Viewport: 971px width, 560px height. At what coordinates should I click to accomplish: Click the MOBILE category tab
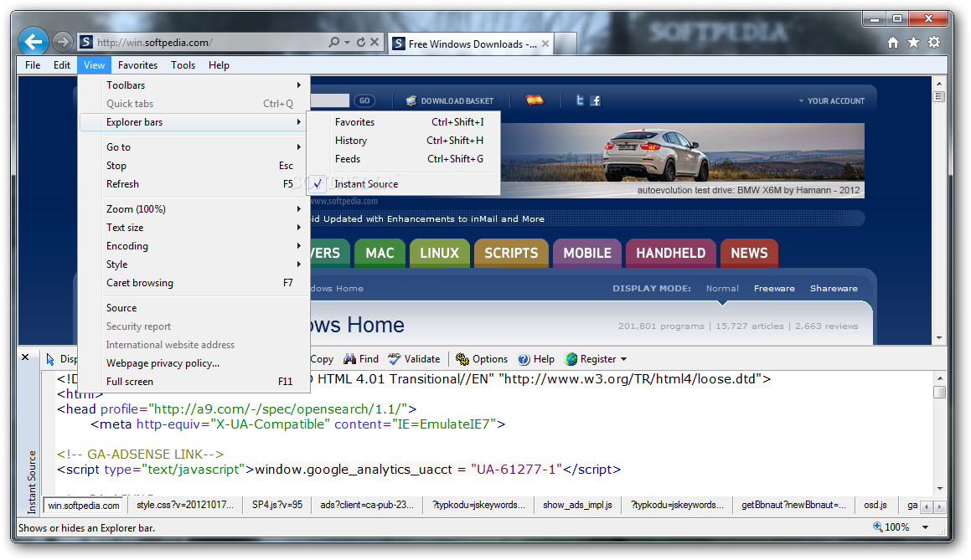pyautogui.click(x=587, y=253)
